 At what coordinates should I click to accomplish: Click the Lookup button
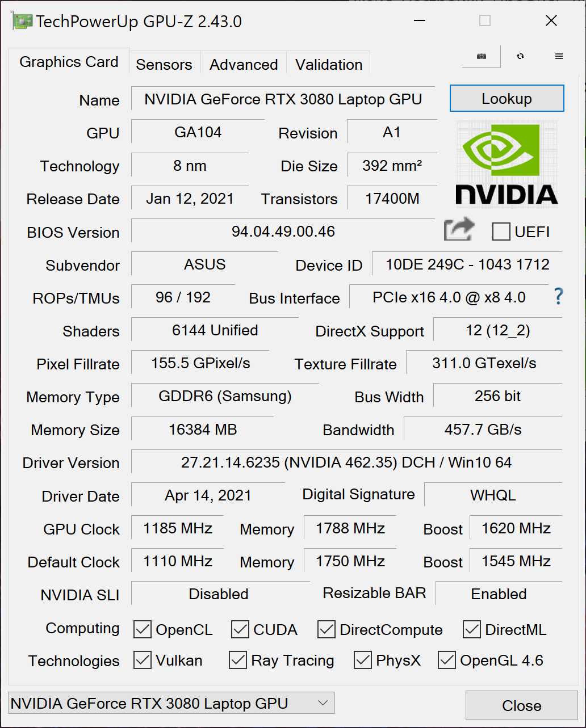(x=507, y=99)
